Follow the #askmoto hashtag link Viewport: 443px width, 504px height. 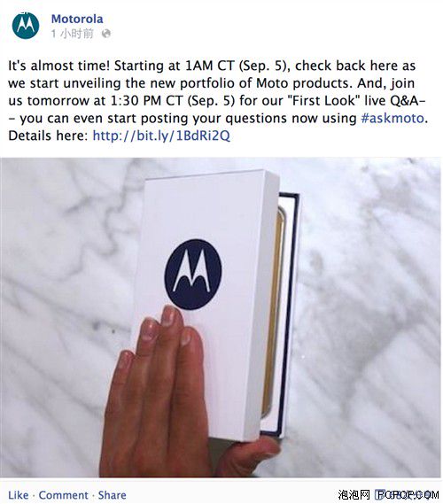coord(392,119)
